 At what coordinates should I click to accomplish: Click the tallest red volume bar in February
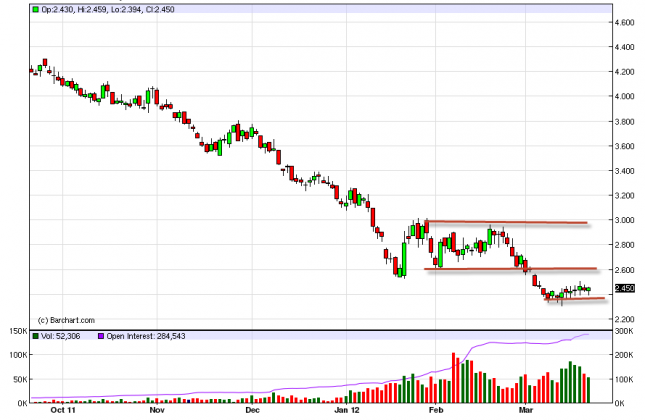pyautogui.click(x=454, y=378)
